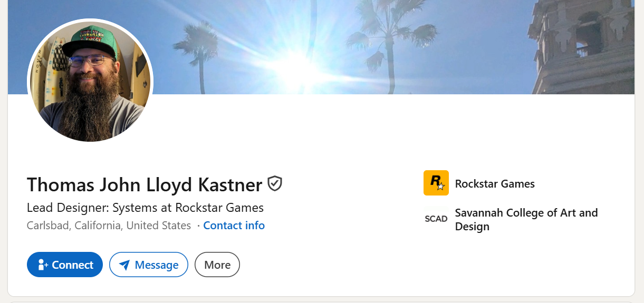Open the circular profile photo

point(90,81)
